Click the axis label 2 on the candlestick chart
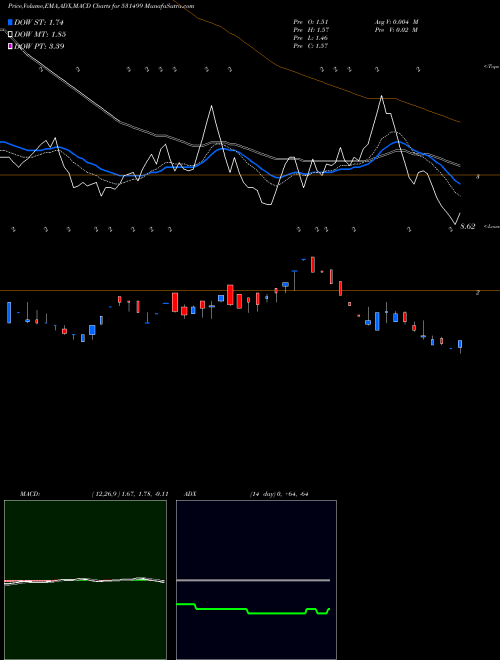The image size is (500, 660). tap(478, 293)
